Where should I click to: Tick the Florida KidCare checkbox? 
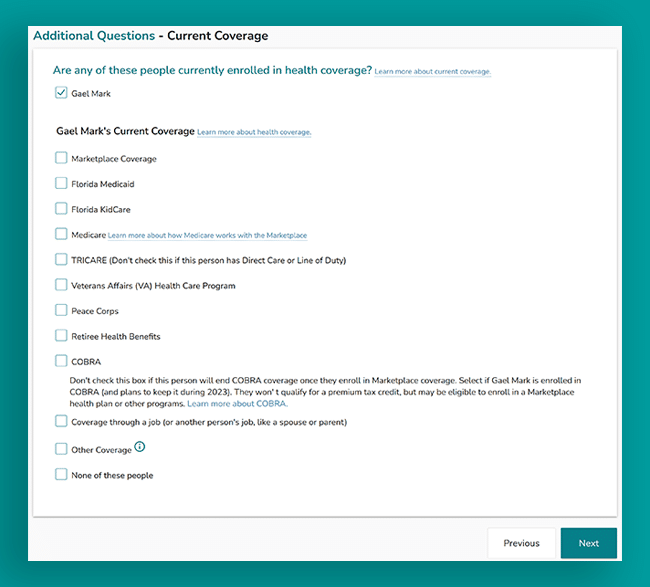coord(61,208)
